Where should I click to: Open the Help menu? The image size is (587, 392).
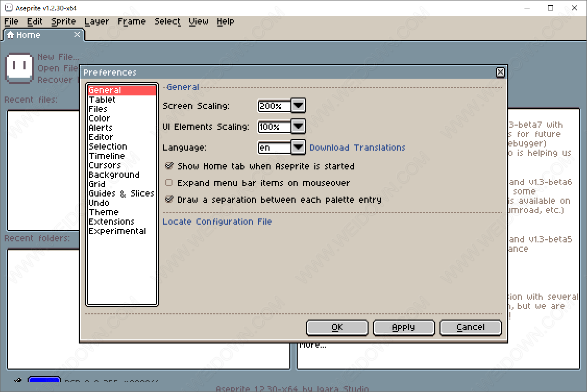(225, 22)
